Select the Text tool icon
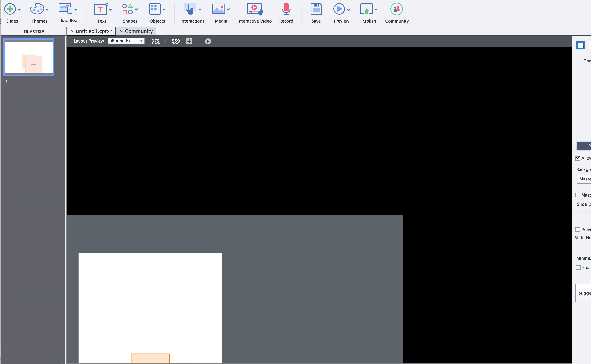Screen dimensions: 591x364 point(101,9)
